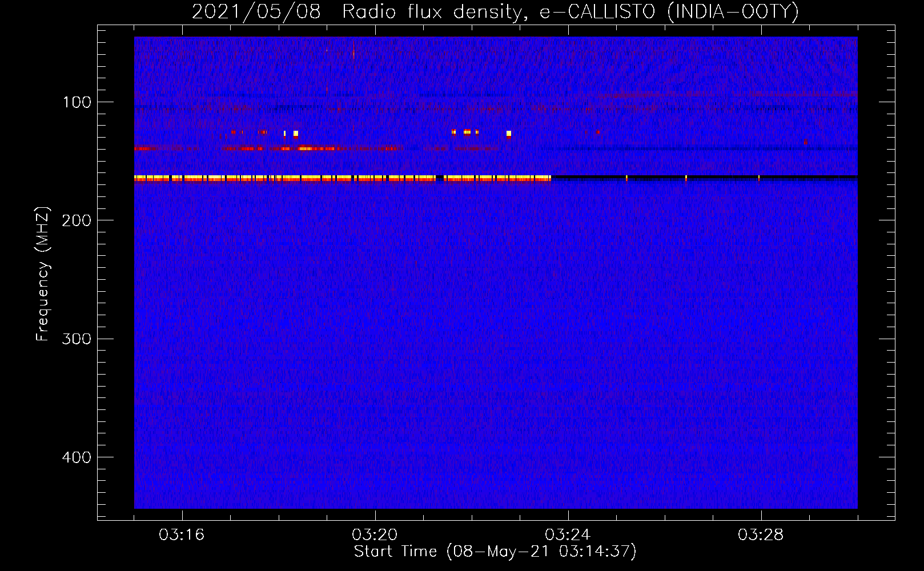Select the 100 frequency tick label
Screen dimensions: 924x571
tap(77, 102)
